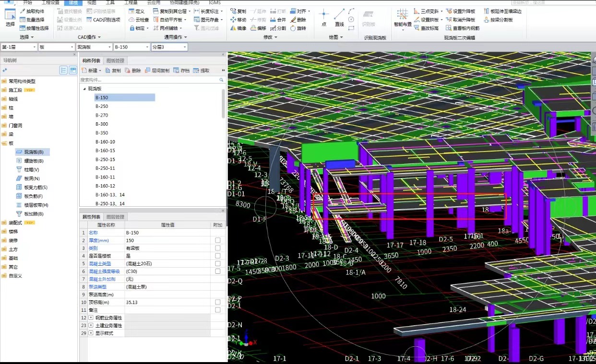This screenshot has height=364, width=596.
Task: Switch to 视图 ribbon tab
Action: (91, 2)
